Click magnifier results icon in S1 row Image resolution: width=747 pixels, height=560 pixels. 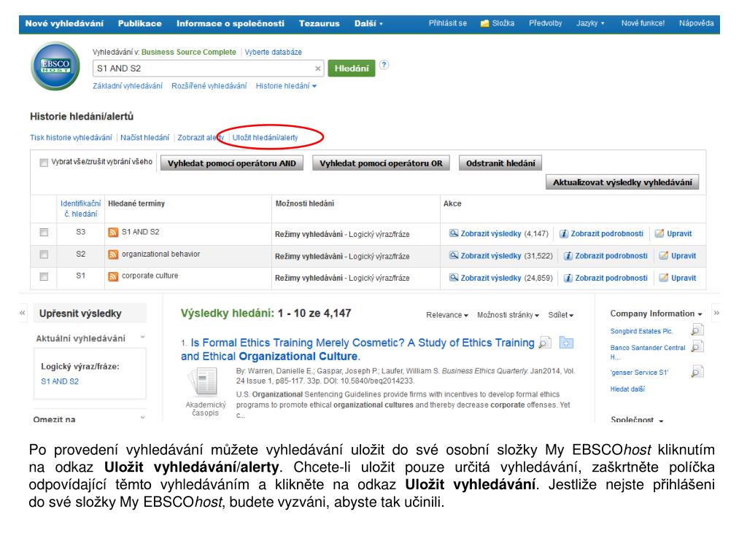454,277
